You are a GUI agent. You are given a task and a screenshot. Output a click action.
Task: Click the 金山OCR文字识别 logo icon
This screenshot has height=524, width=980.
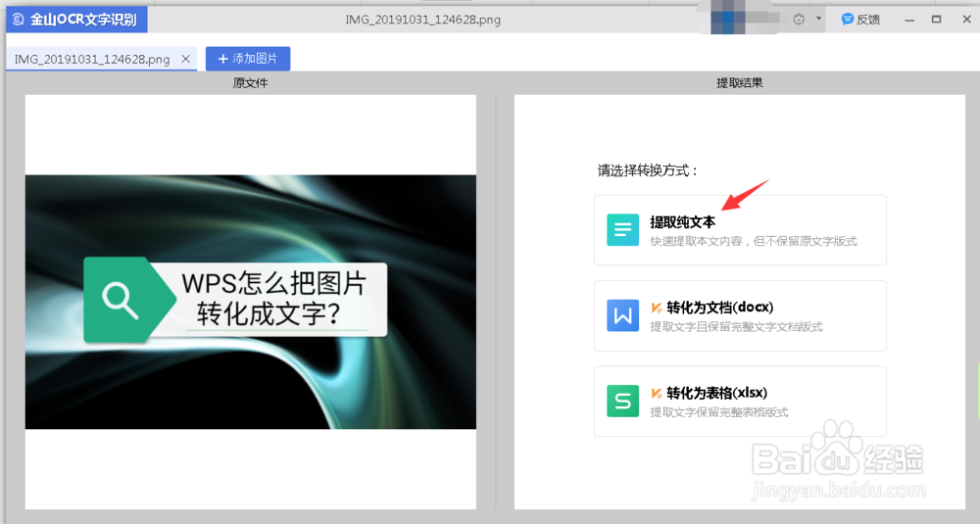[18, 20]
